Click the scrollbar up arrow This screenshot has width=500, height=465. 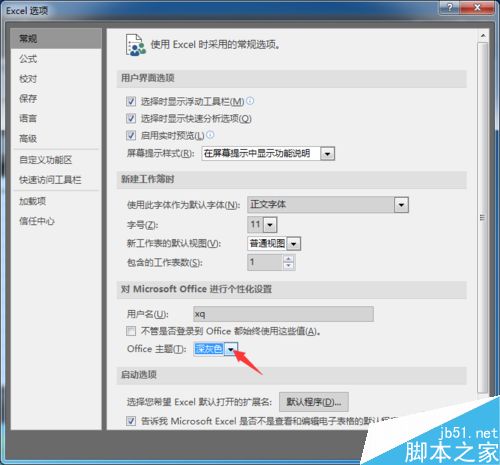pyautogui.click(x=483, y=36)
